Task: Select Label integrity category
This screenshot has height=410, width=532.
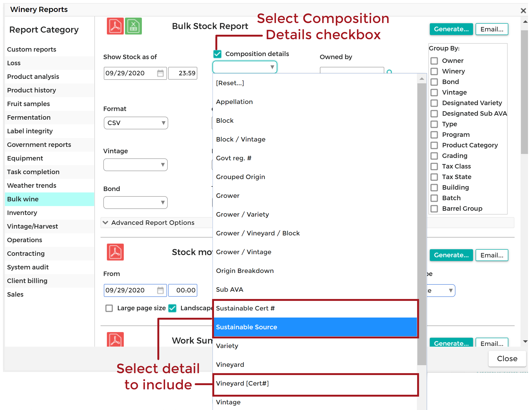Action: tap(50, 131)
